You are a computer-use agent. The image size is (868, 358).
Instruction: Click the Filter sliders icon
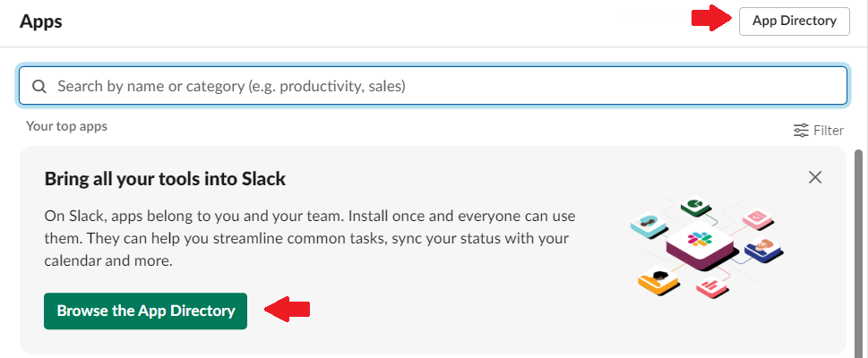[802, 131]
